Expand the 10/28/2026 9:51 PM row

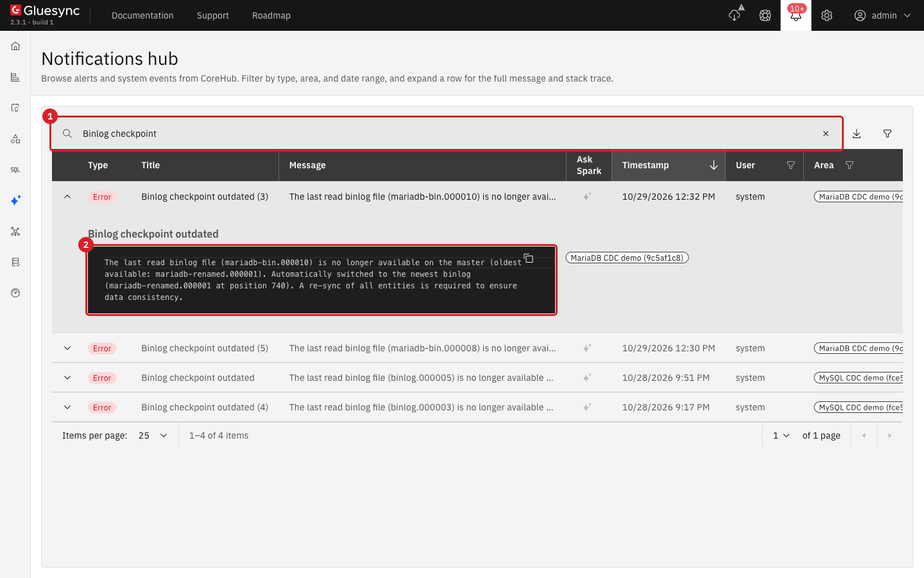67,378
